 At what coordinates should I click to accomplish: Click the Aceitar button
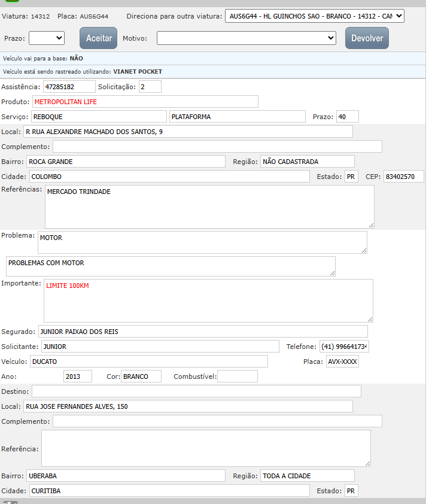click(99, 38)
